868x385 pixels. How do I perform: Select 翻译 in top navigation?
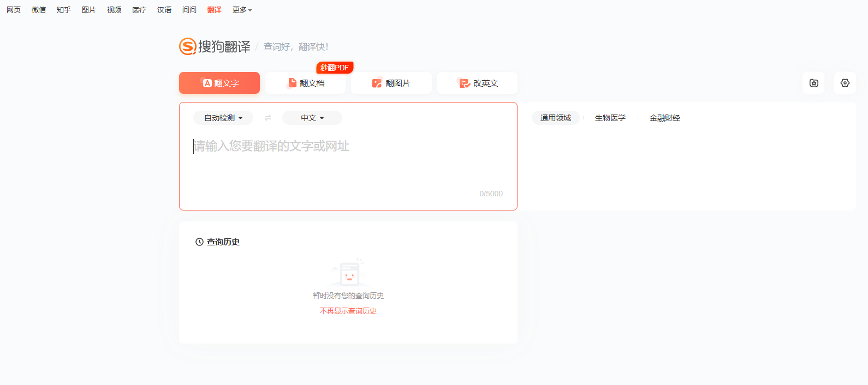[x=215, y=10]
